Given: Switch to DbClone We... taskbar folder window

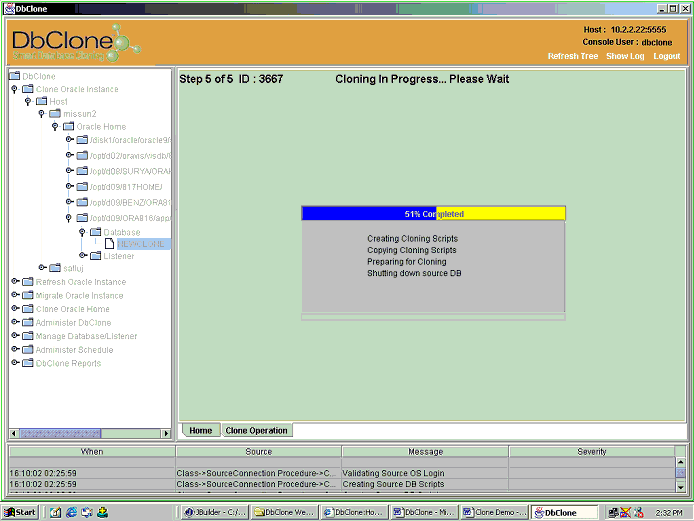Looking at the screenshot, I should pyautogui.click(x=285, y=512).
